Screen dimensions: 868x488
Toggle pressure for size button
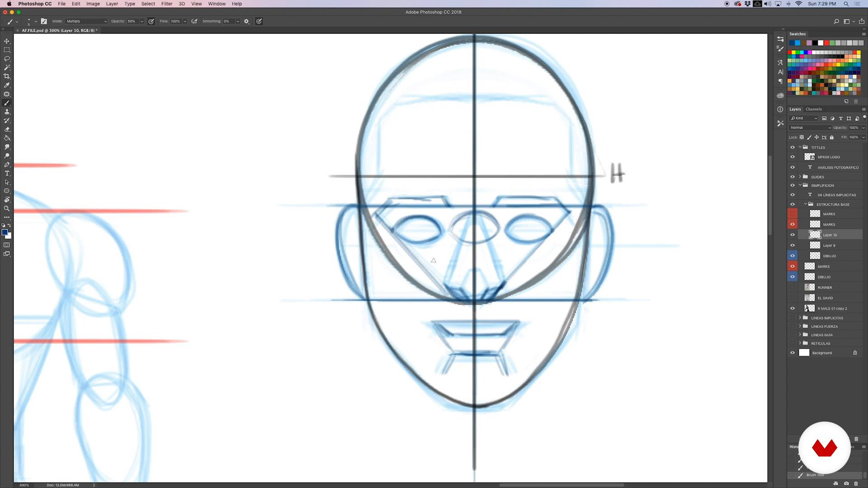pos(259,21)
